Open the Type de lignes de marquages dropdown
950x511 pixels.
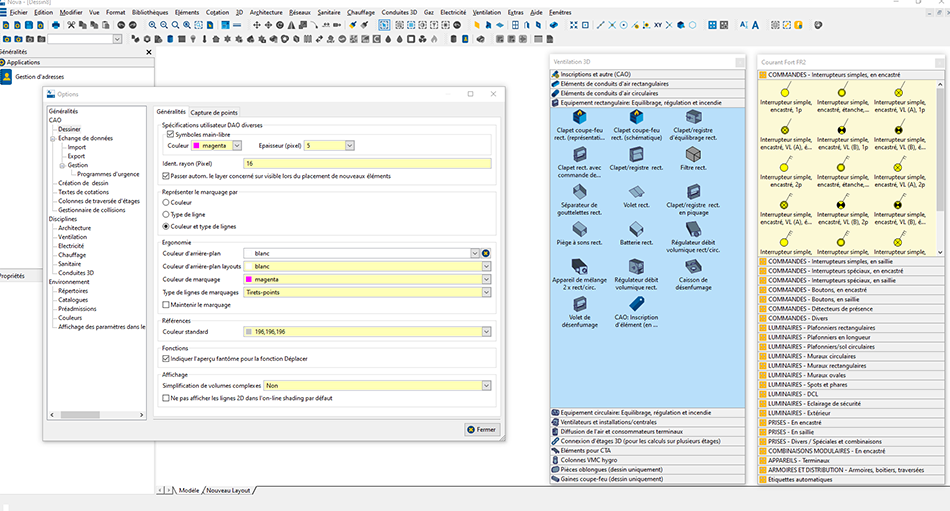point(486,292)
